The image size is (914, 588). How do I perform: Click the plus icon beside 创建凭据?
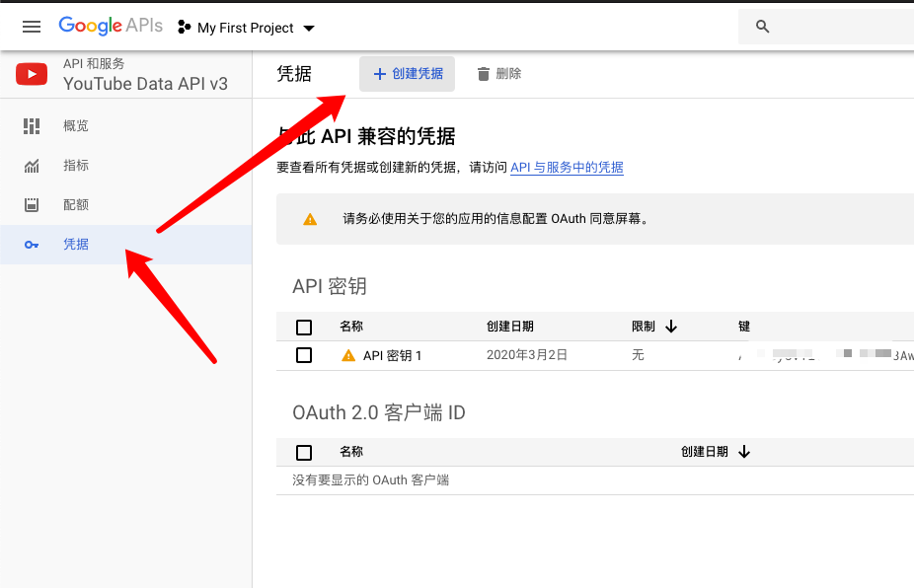[x=379, y=74]
